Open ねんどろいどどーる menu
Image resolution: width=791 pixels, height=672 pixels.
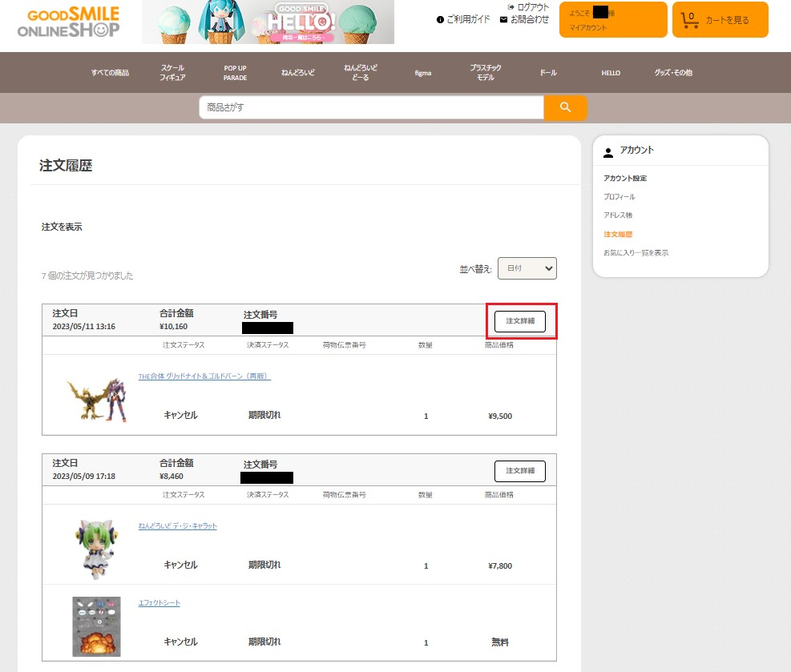click(x=360, y=73)
